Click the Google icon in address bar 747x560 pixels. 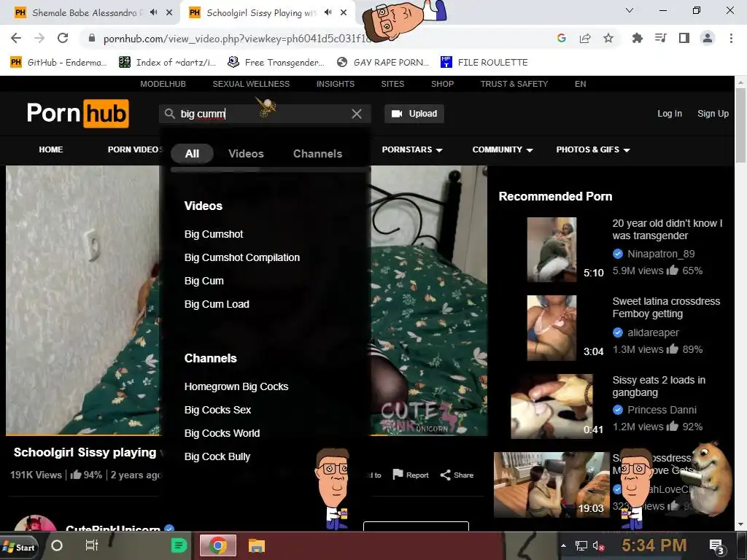coord(562,38)
